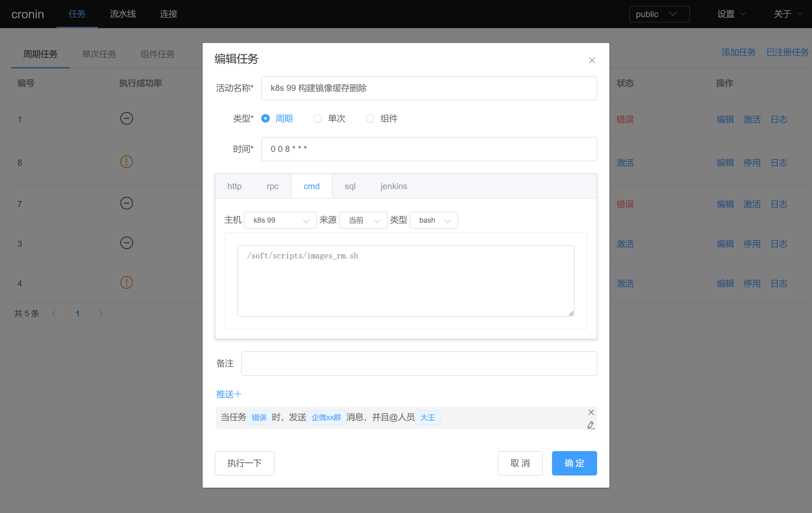Click the 推送+ link
812x513 pixels.
point(229,394)
